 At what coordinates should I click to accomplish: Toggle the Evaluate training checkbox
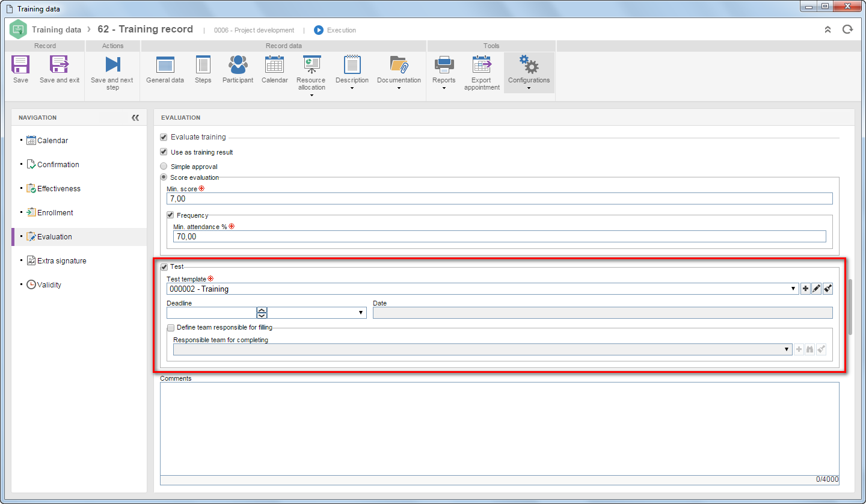click(164, 137)
